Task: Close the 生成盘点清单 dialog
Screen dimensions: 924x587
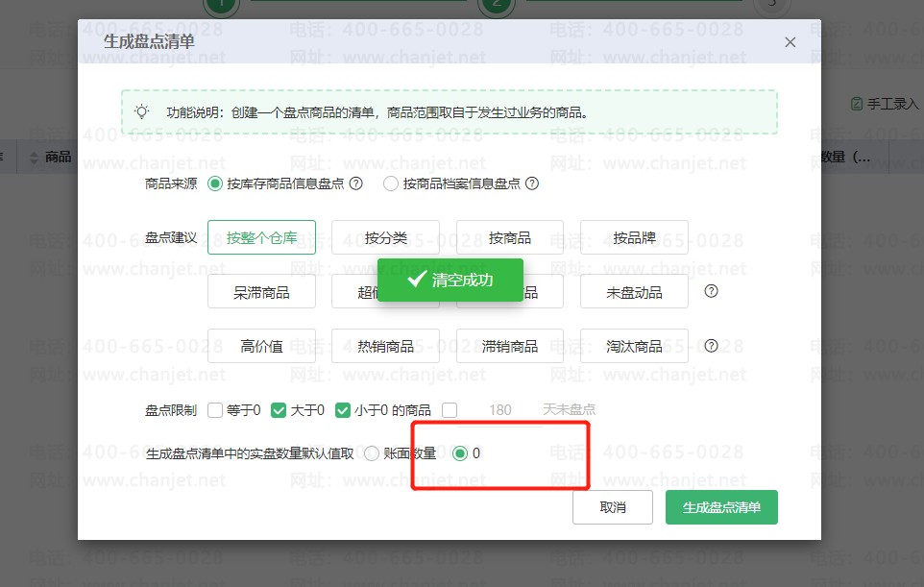Action: tap(790, 42)
